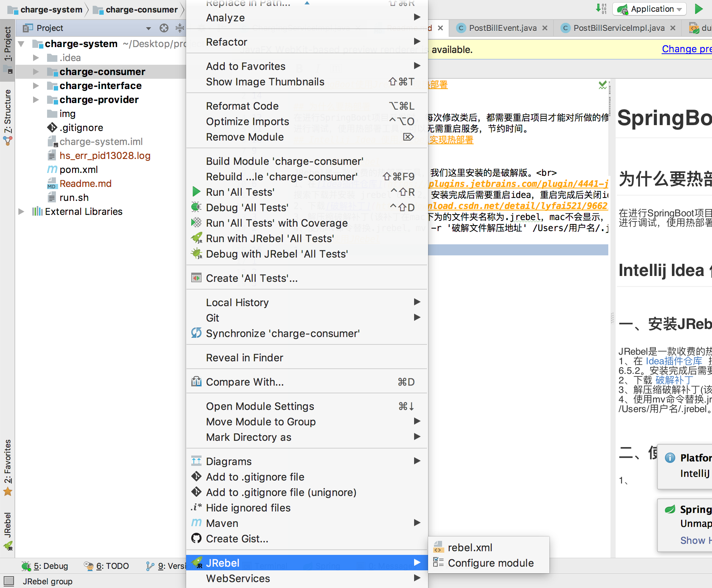Choose Show Image Thumbnails

pyautogui.click(x=307, y=82)
